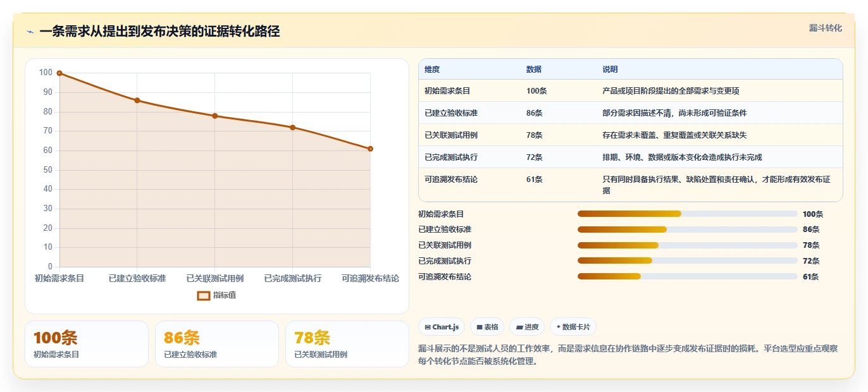The height and width of the screenshot is (392, 868).
Task: Click the 数据卡片 tag chip
Action: 573,327
